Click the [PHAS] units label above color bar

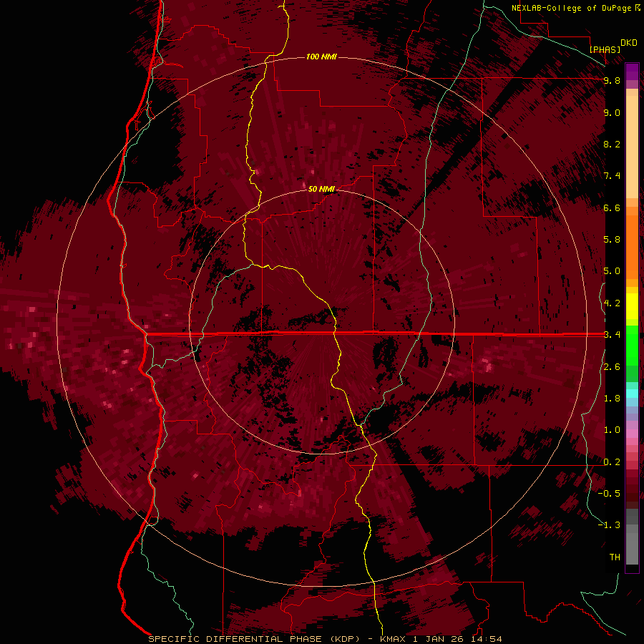click(x=605, y=49)
